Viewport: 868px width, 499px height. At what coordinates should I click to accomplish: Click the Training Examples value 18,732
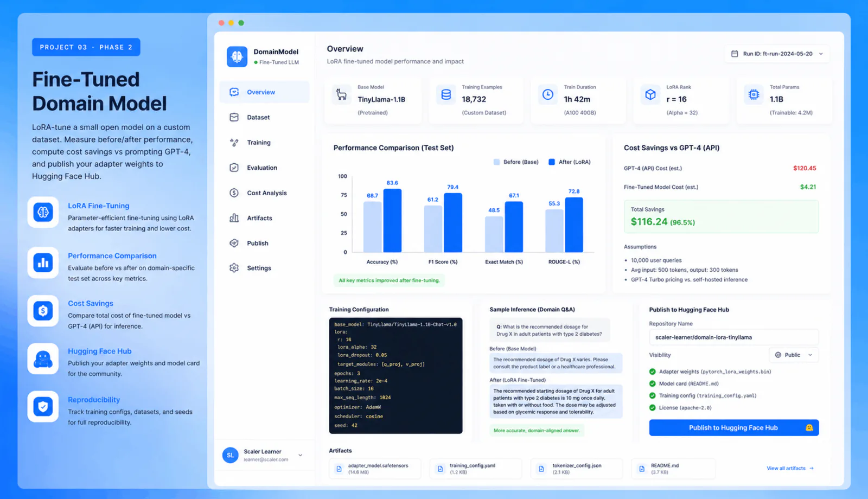coord(474,99)
